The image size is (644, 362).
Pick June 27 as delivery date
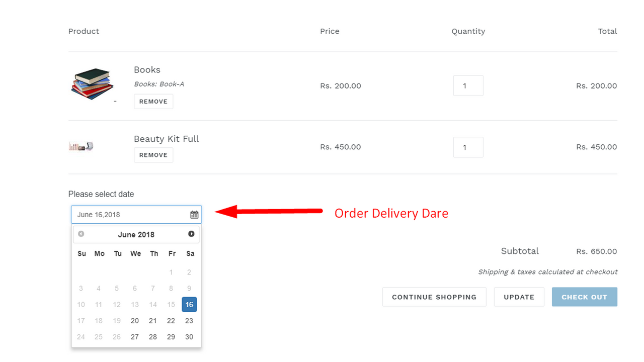pyautogui.click(x=135, y=337)
